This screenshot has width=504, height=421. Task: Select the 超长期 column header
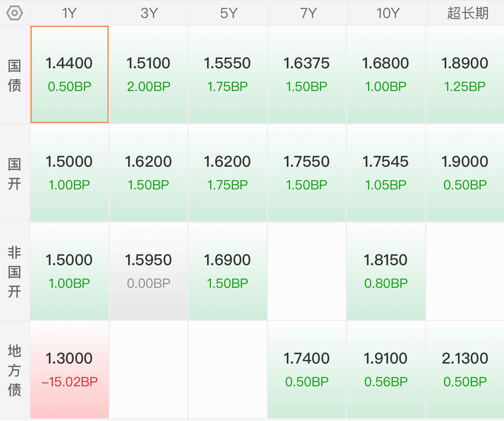(x=466, y=13)
